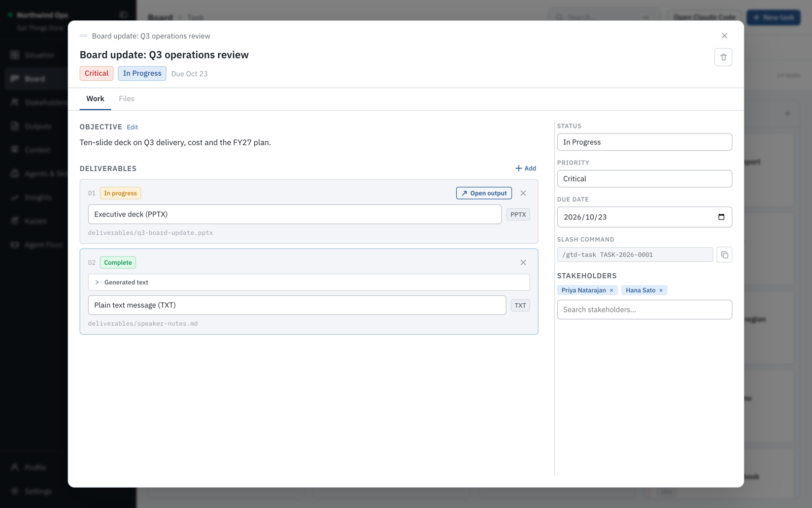812x508 pixels.
Task: Click the Due Date field
Action: tap(645, 217)
